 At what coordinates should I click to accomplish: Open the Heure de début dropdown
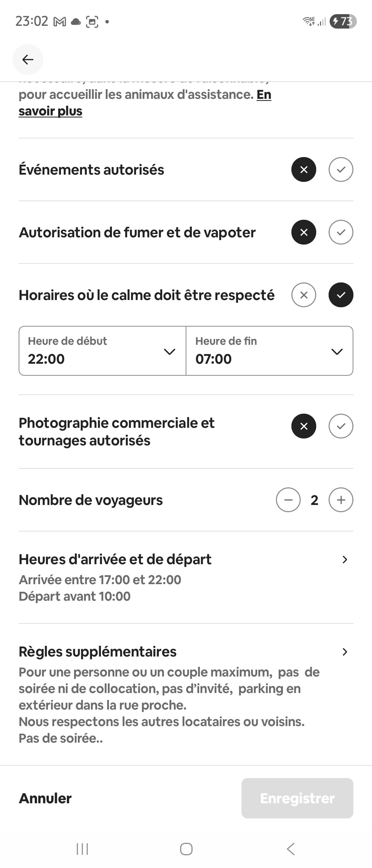(x=102, y=351)
